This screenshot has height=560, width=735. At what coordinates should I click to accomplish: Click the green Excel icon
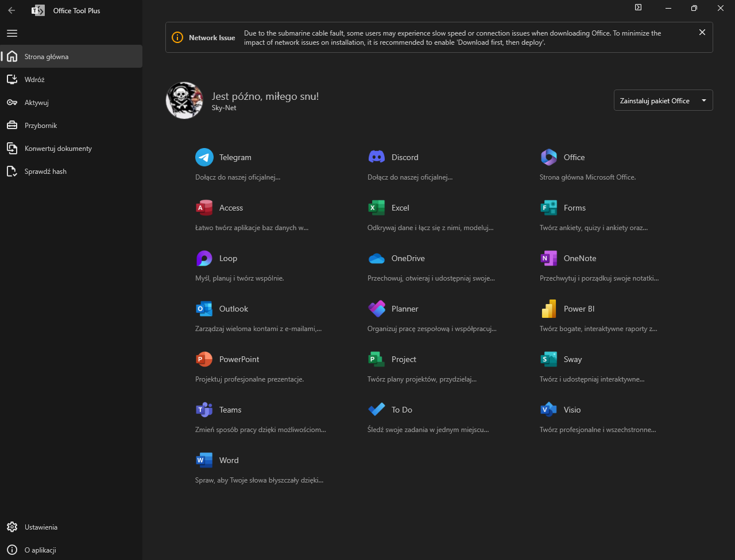point(377,208)
